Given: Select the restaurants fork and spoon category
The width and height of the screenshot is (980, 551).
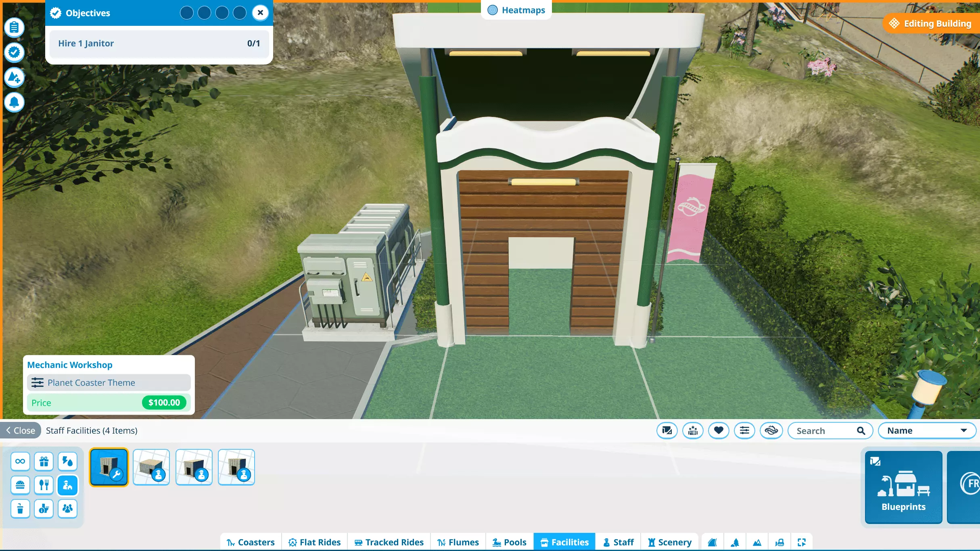Looking at the screenshot, I should click(x=44, y=485).
